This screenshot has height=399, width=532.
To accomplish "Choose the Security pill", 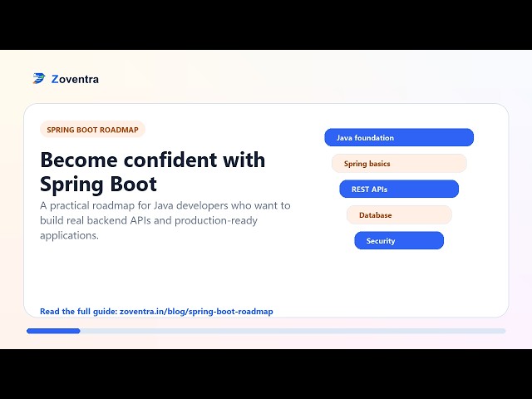I will click(399, 240).
